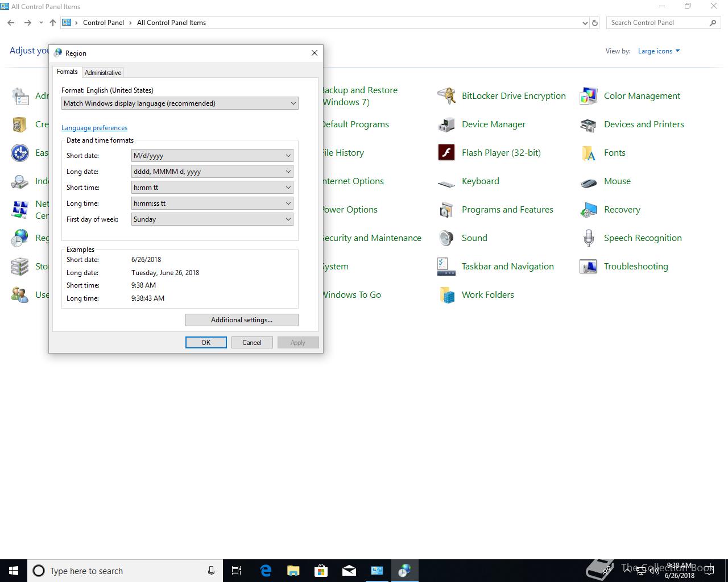Screen dimensions: 728x582
Task: Open the Color Management icon
Action: click(x=589, y=96)
